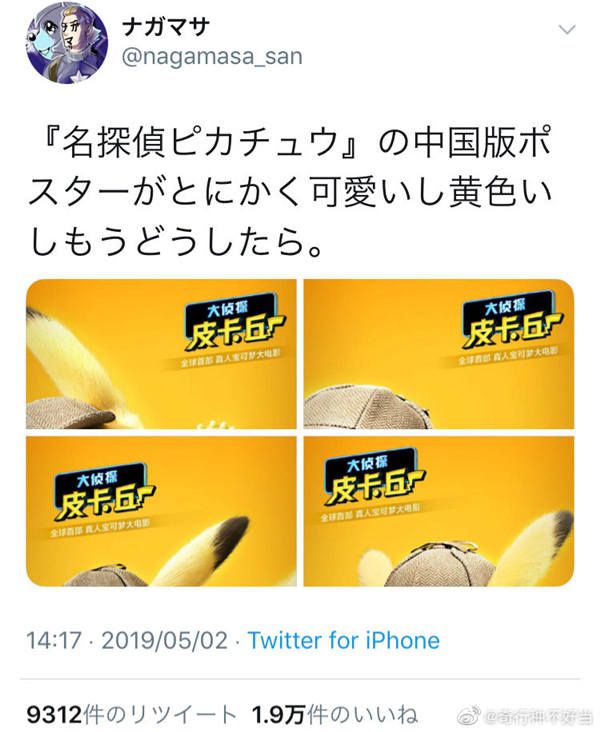Open poster thumbnail showing only the hat top

click(439, 354)
